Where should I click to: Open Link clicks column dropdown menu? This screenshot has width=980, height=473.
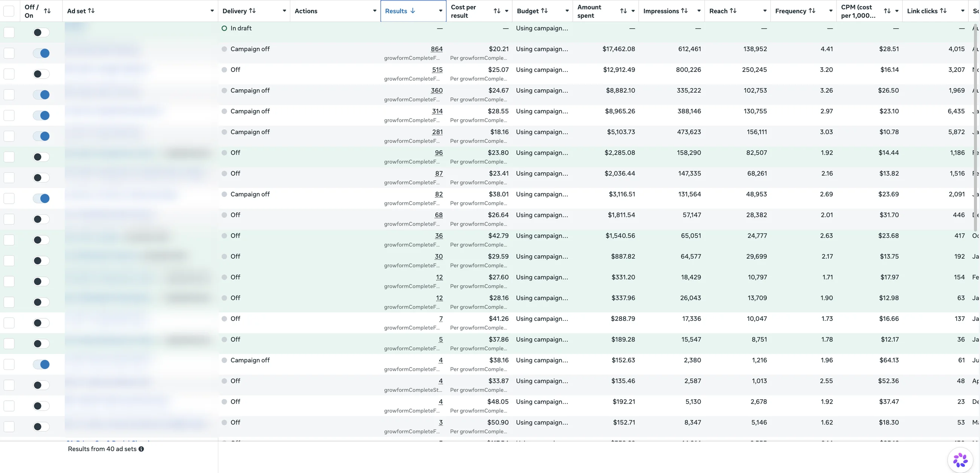pyautogui.click(x=963, y=11)
